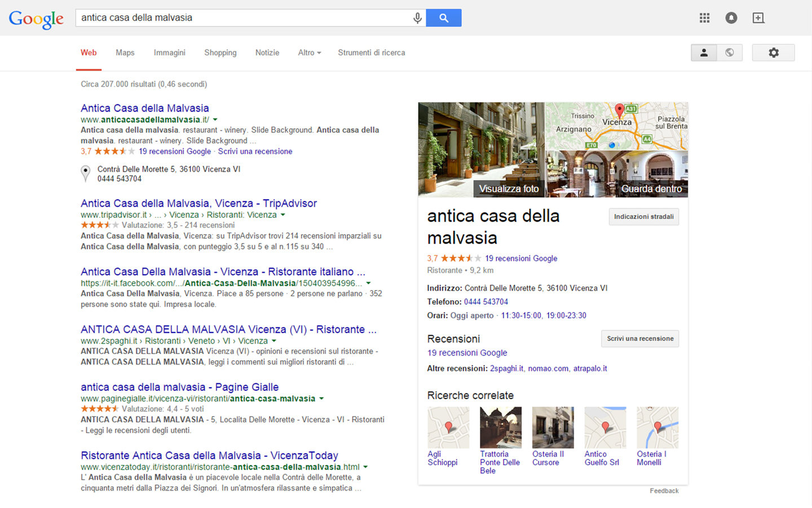This screenshot has height=508, width=812.
Task: Open the Google apps grid
Action: (704, 18)
